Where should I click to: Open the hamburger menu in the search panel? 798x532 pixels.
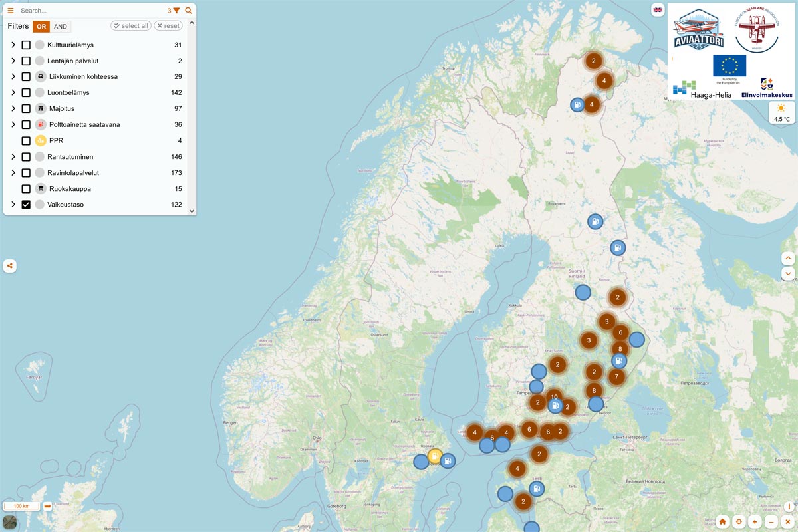(11, 11)
